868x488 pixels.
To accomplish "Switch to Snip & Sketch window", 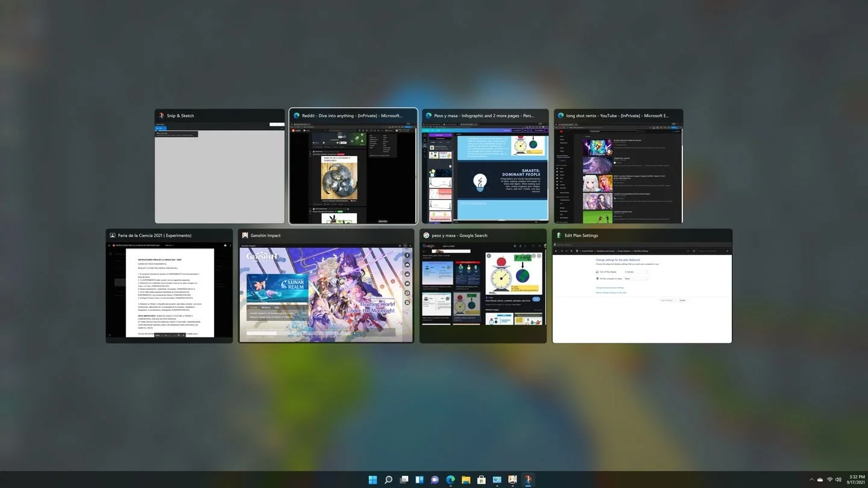I will tap(219, 166).
